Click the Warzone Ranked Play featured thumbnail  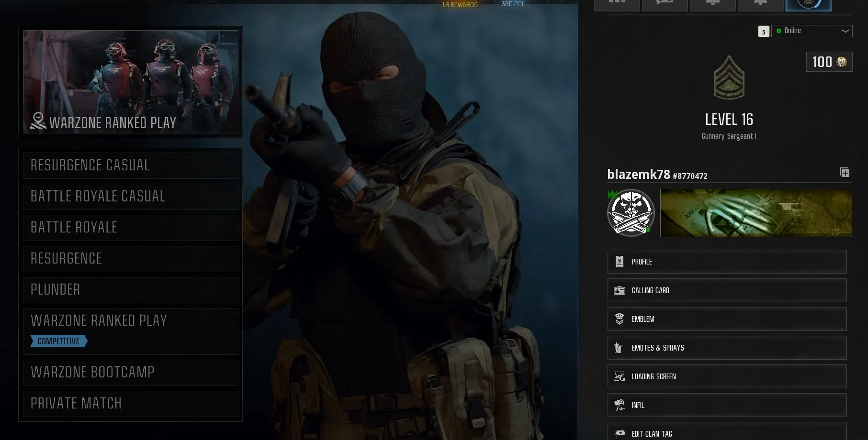click(130, 82)
